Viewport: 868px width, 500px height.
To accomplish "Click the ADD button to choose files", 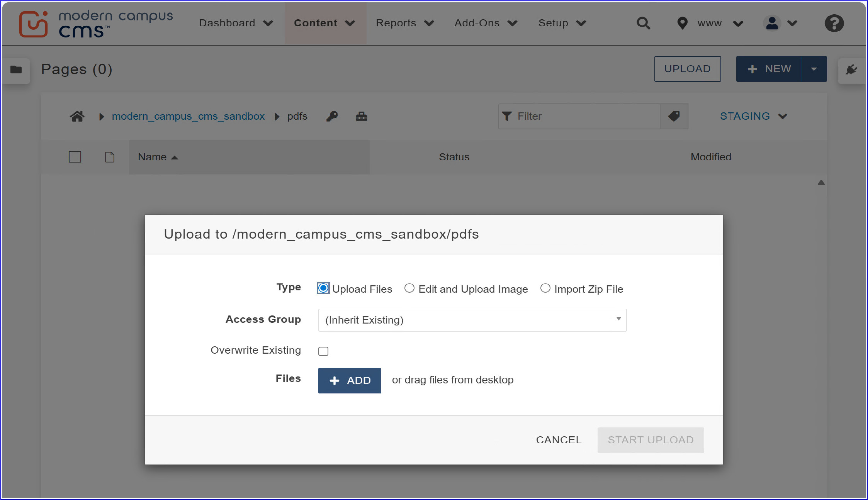I will pyautogui.click(x=349, y=381).
